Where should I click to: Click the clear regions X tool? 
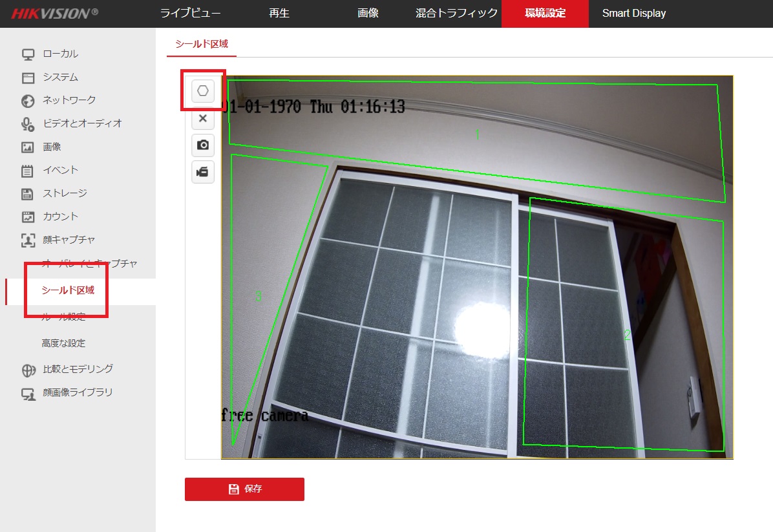202,118
